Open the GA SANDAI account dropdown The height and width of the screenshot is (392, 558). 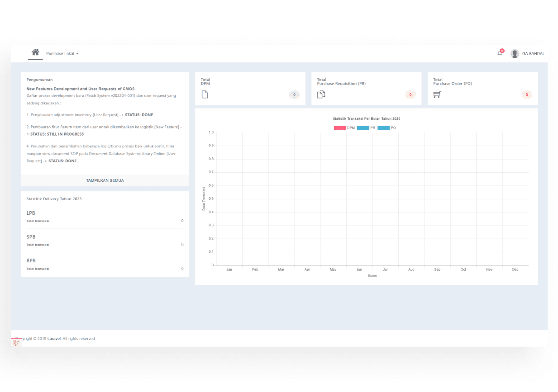pos(533,53)
